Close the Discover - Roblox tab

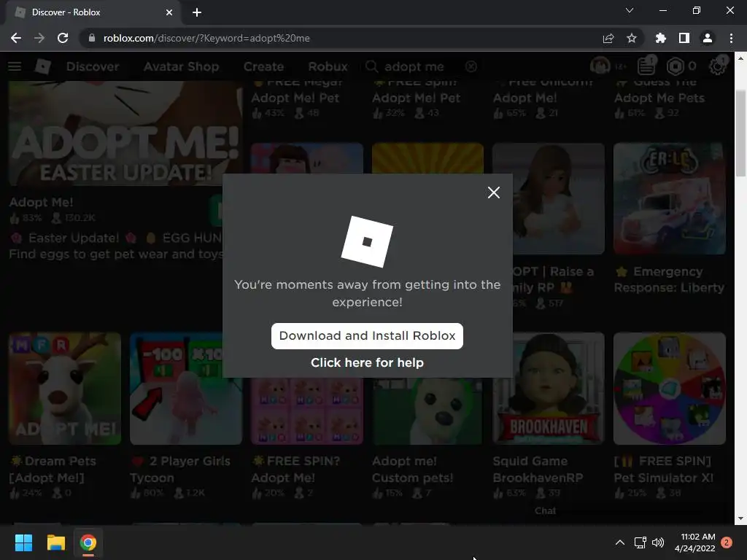click(169, 12)
